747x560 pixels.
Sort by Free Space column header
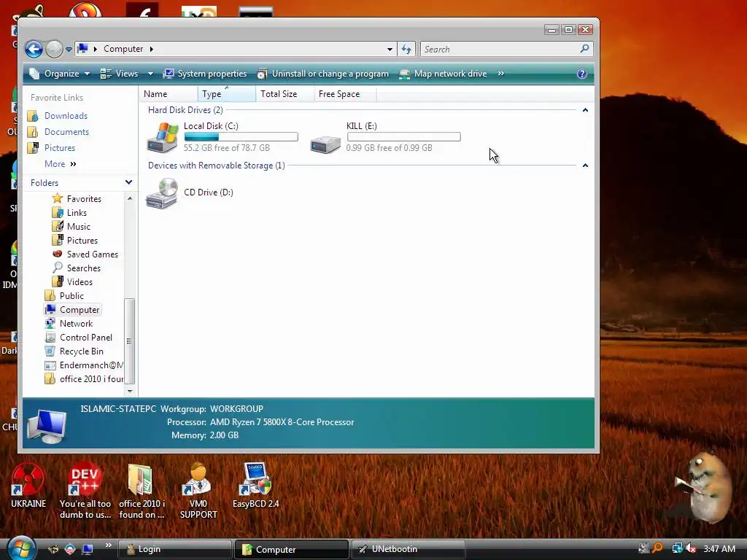345,94
